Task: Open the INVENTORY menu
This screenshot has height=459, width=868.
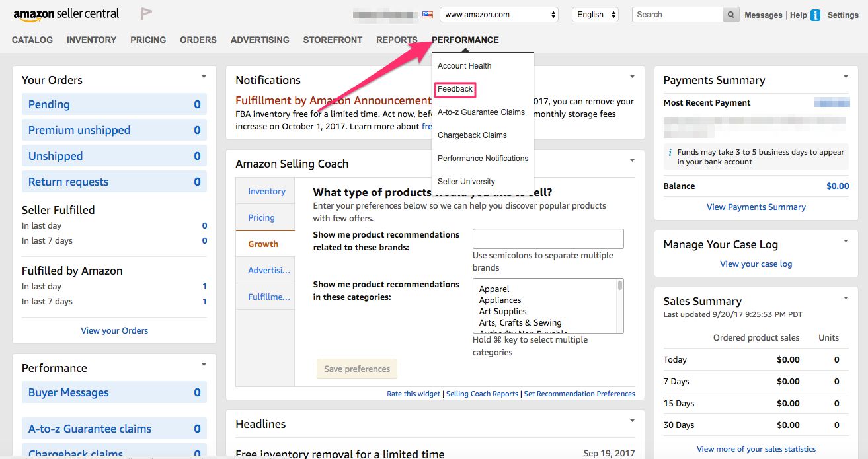Action: [x=91, y=40]
